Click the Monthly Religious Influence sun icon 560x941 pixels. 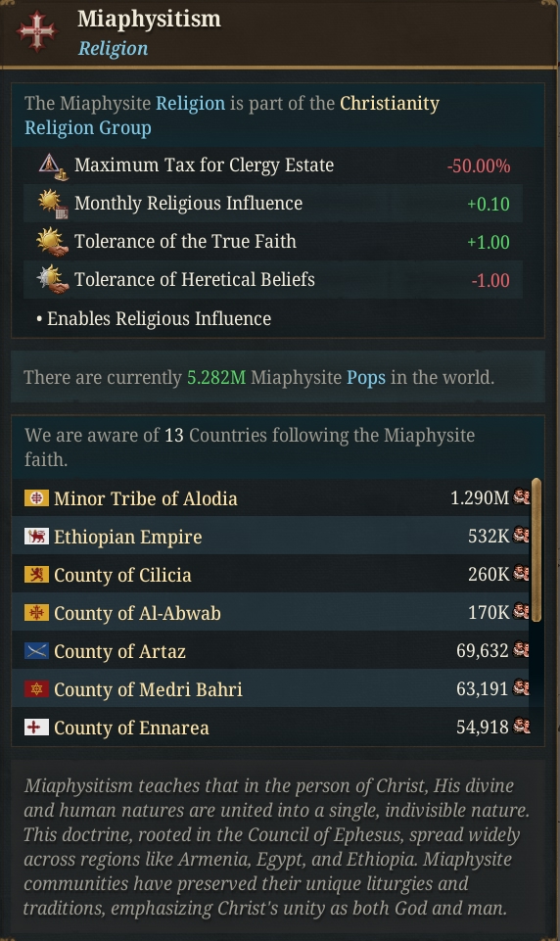pyautogui.click(x=53, y=204)
